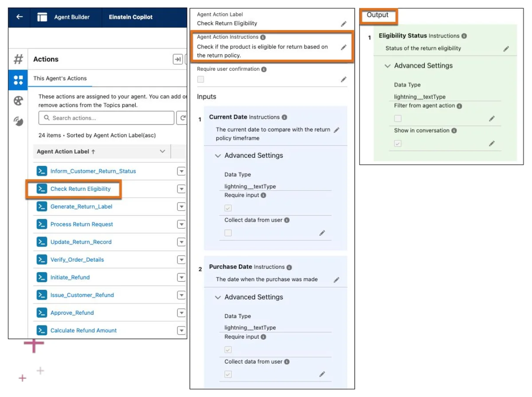This screenshot has height=397, width=532.
Task: Open row menu for Calculate Refund Amount
Action: click(x=181, y=331)
